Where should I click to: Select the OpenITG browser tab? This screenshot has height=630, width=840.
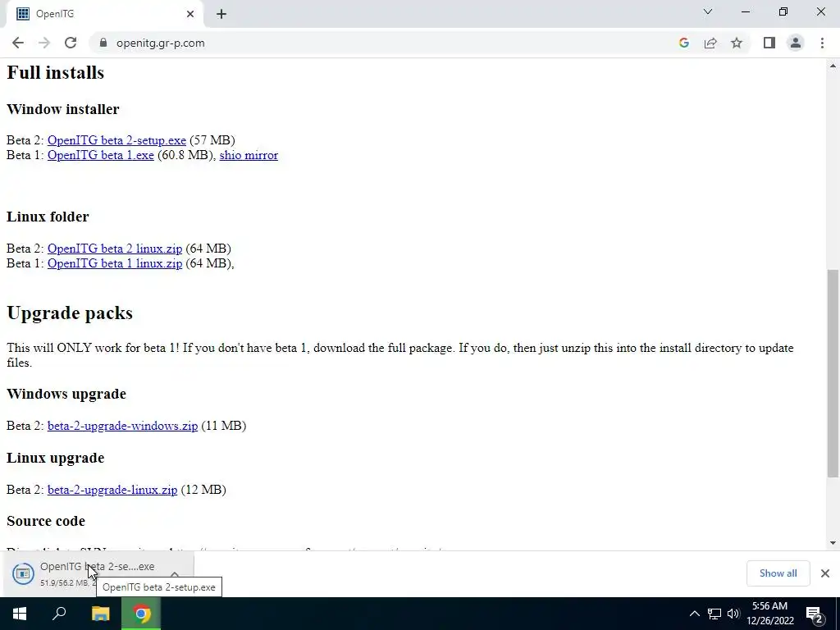(104, 14)
